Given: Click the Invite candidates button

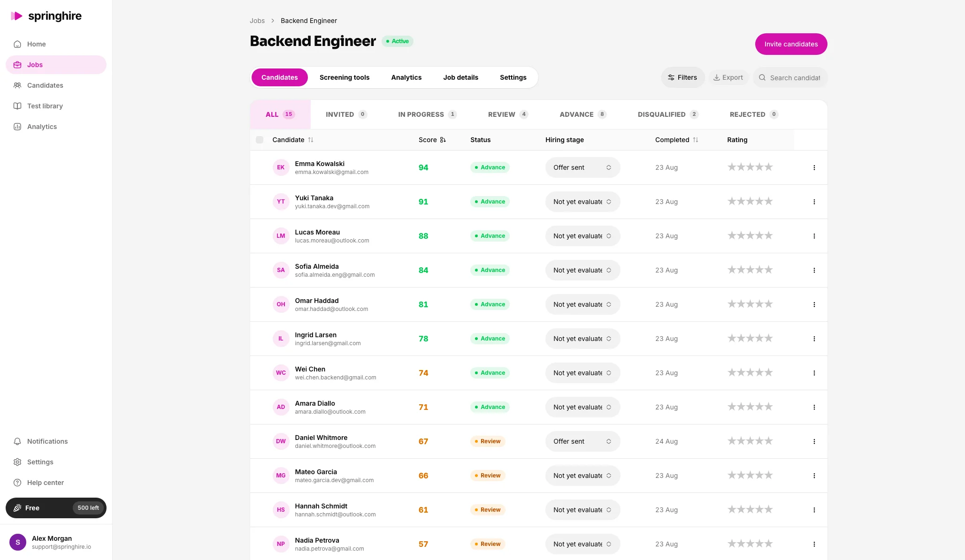Looking at the screenshot, I should click(x=791, y=44).
